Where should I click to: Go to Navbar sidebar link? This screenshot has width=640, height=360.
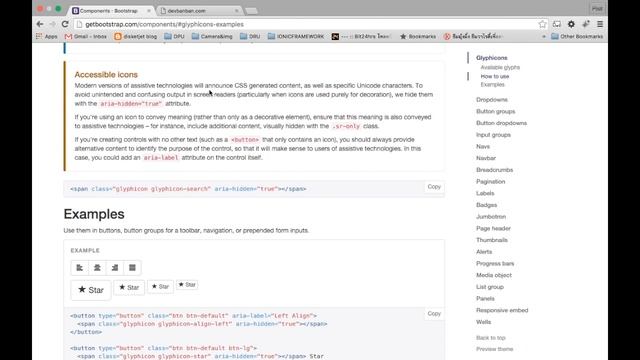[486, 158]
